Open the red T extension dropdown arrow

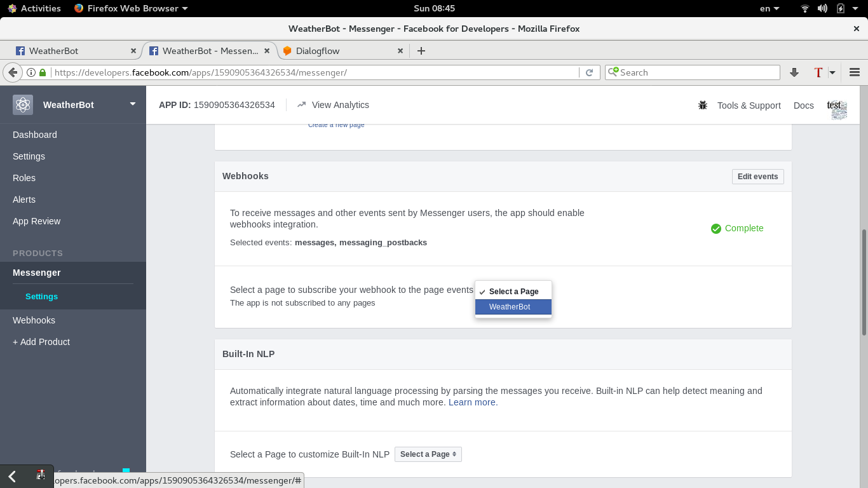(832, 72)
